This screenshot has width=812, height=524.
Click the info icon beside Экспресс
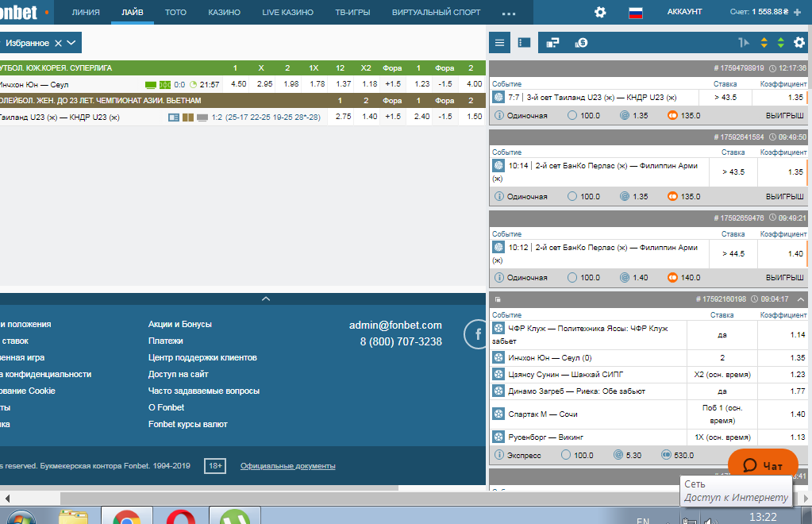(498, 455)
